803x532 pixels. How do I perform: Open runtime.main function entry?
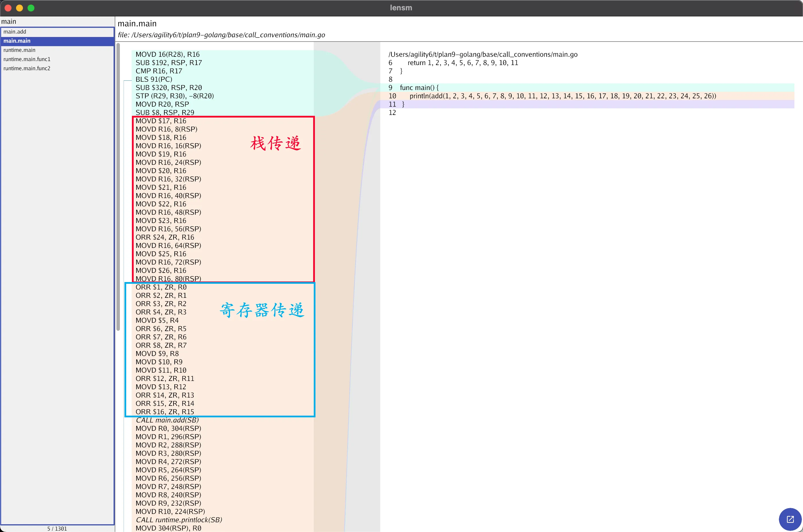point(19,50)
